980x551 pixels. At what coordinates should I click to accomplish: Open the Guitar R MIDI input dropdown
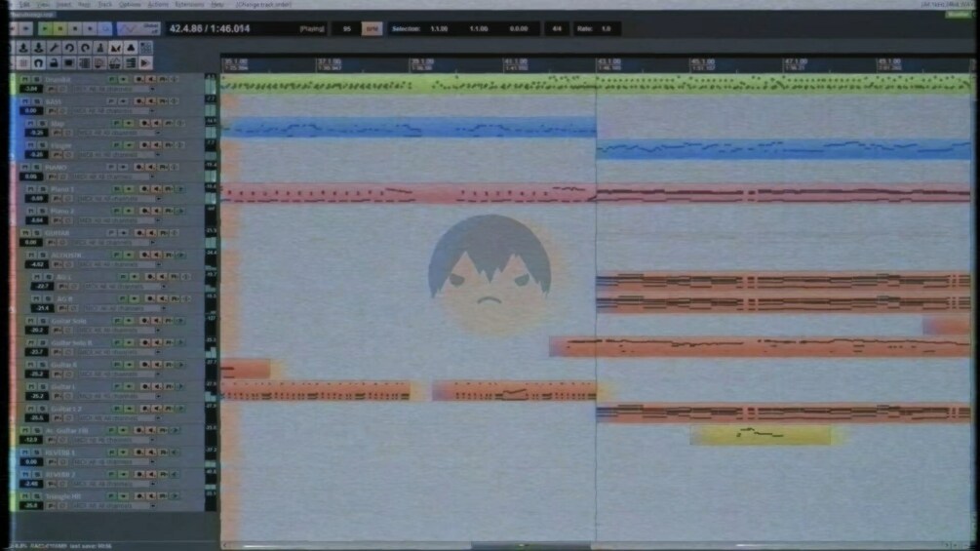pos(119,374)
